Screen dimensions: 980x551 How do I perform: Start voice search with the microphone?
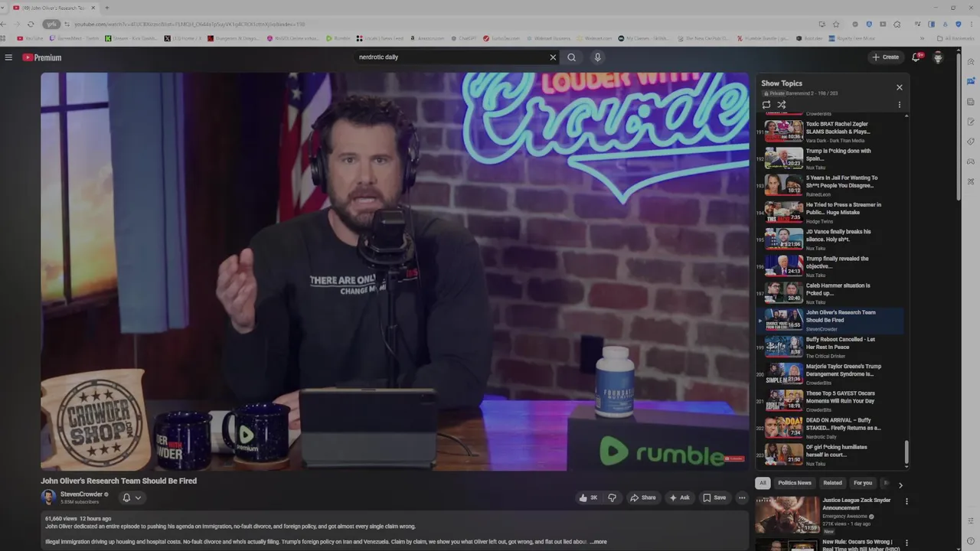pyautogui.click(x=598, y=57)
